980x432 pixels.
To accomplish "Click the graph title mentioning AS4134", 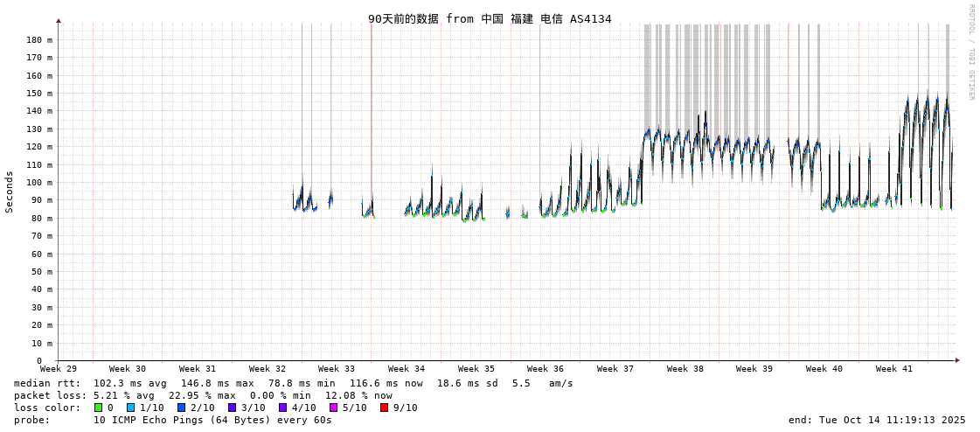I will pos(490,19).
